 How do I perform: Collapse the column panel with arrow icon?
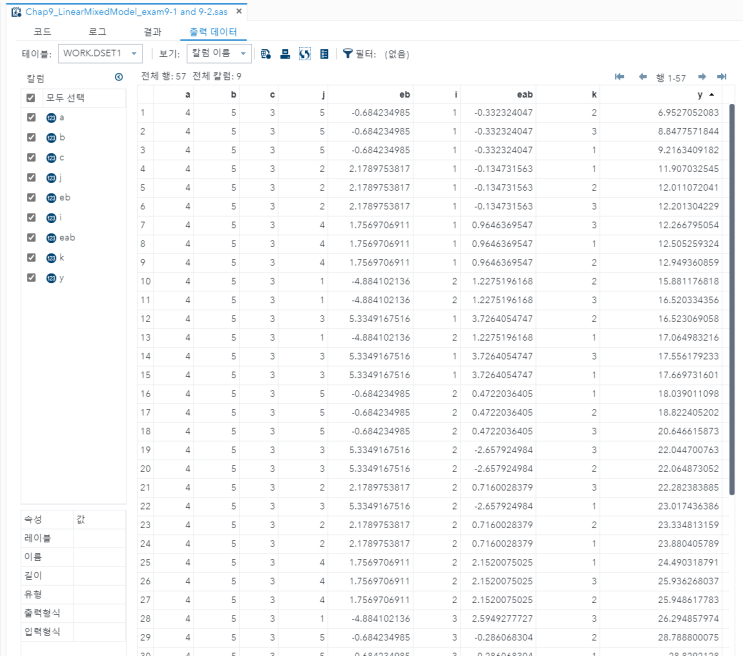coord(119,77)
